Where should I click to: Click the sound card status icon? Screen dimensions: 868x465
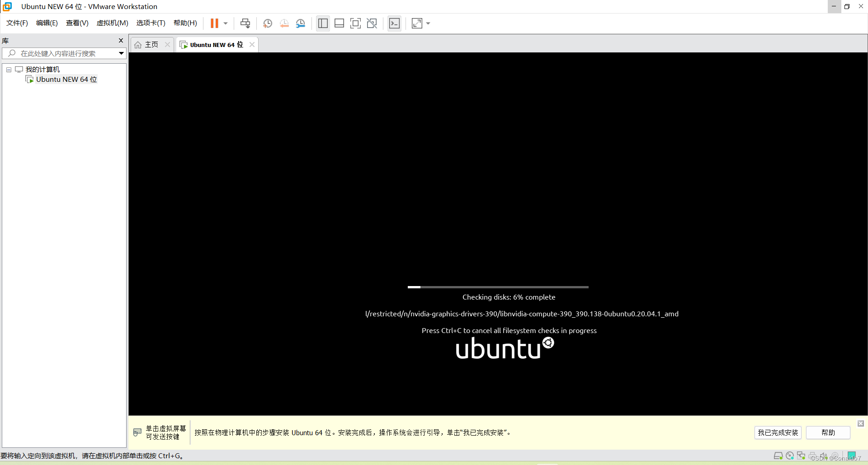coord(824,456)
